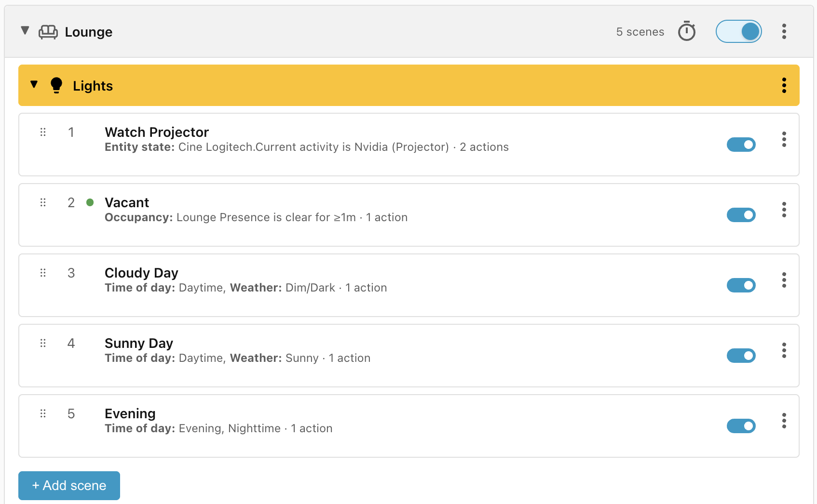817x504 pixels.
Task: Open the Watch Projector scene options menu
Action: [x=784, y=139]
